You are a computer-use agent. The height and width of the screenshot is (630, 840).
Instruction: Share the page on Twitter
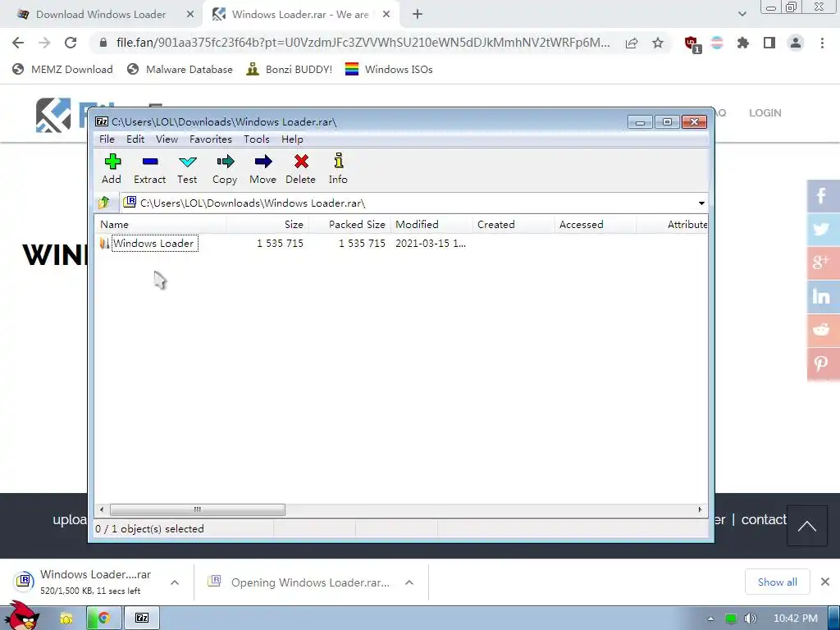(x=823, y=230)
